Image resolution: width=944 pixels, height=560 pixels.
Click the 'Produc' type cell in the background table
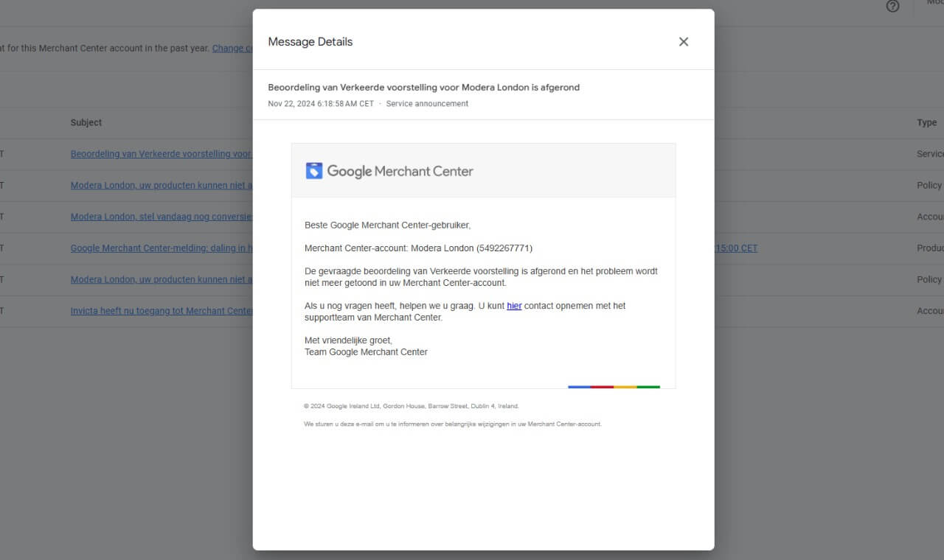[930, 248]
